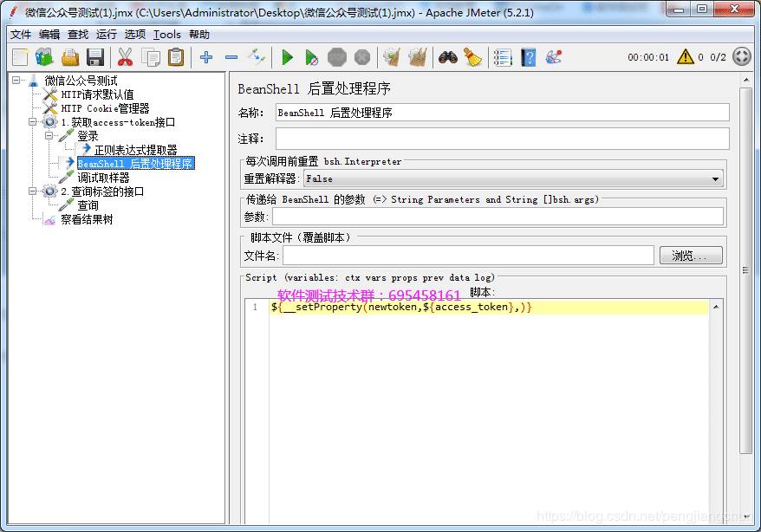761x532 pixels.
Task: Click the Reset search broom icon
Action: click(x=472, y=57)
